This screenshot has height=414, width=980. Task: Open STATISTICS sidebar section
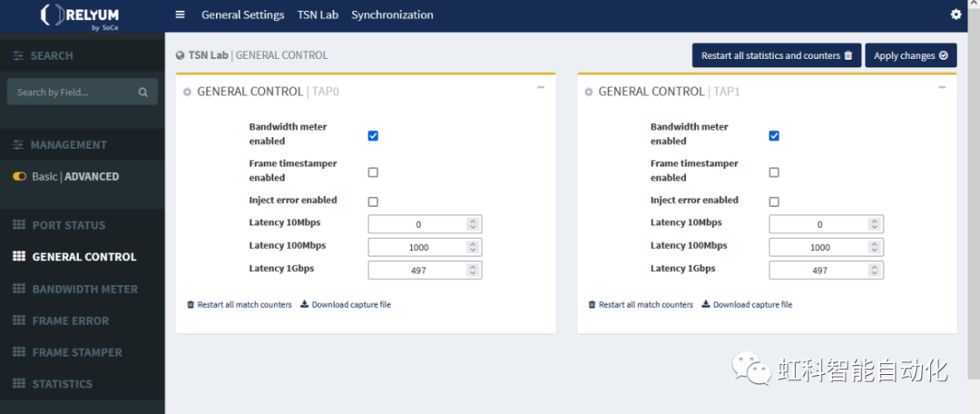pyautogui.click(x=63, y=383)
